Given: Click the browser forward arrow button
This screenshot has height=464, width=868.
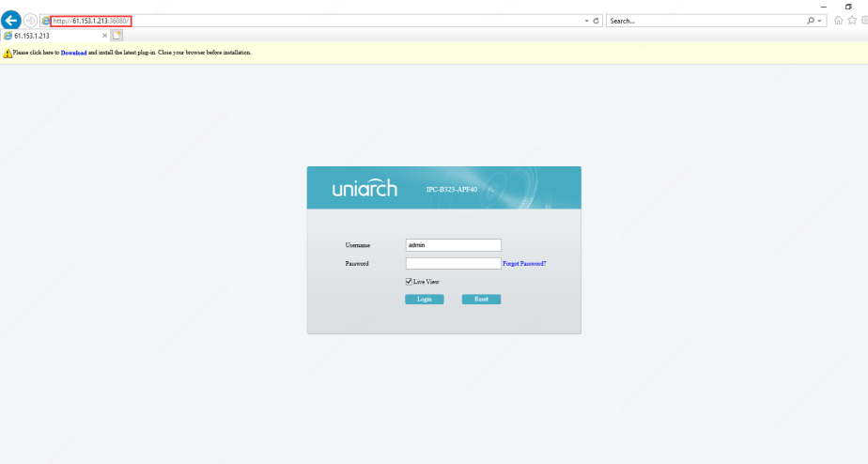Looking at the screenshot, I should tap(30, 21).
